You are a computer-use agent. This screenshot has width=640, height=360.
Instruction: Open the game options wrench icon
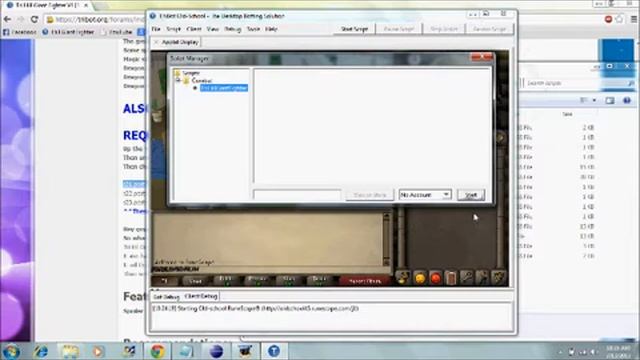click(x=467, y=278)
